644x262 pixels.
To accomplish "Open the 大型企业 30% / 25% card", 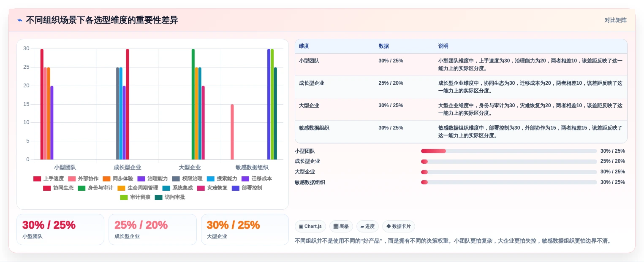I will (x=245, y=230).
